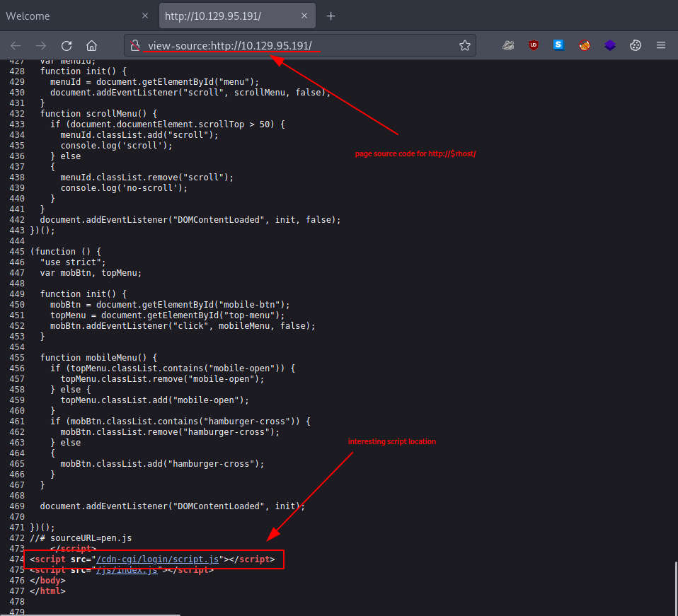Click the Shodan browser extension icon
This screenshot has height=616, width=678.
coord(559,45)
